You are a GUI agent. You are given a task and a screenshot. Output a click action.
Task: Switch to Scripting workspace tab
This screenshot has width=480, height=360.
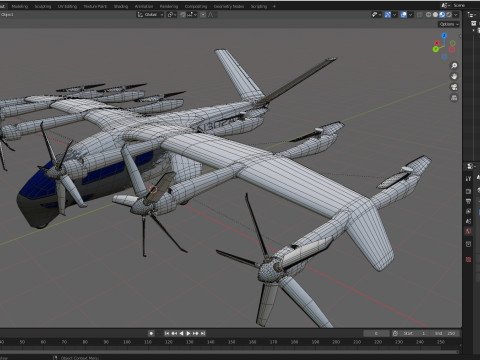(x=259, y=6)
